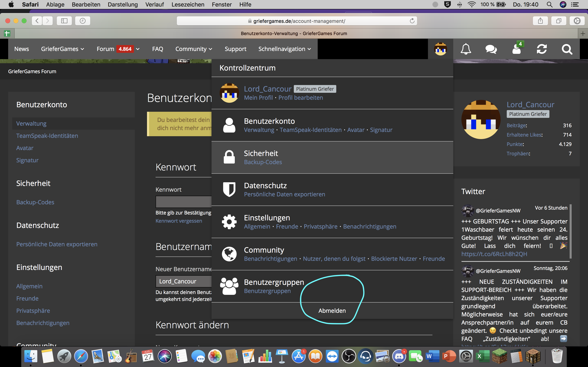Click the Neuer Benutzername input field
588x367 pixels.
tap(184, 281)
